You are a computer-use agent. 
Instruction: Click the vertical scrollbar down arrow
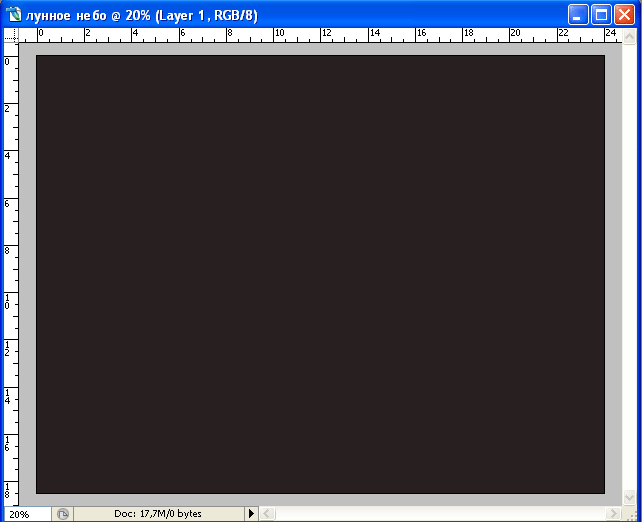(x=629, y=497)
